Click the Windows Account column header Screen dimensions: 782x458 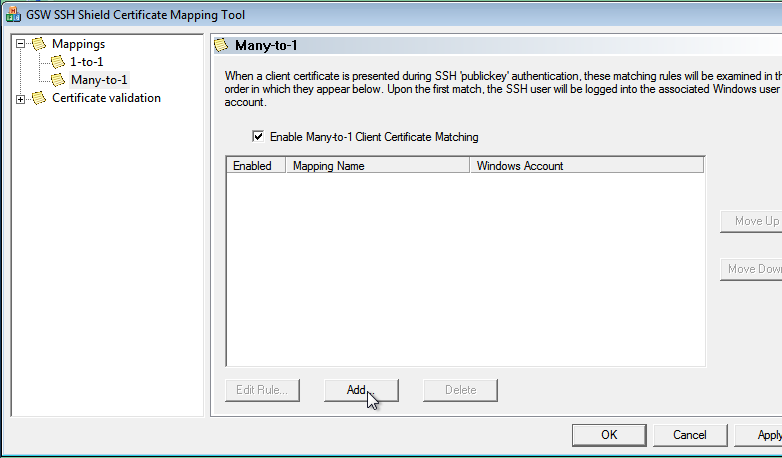click(x=586, y=166)
